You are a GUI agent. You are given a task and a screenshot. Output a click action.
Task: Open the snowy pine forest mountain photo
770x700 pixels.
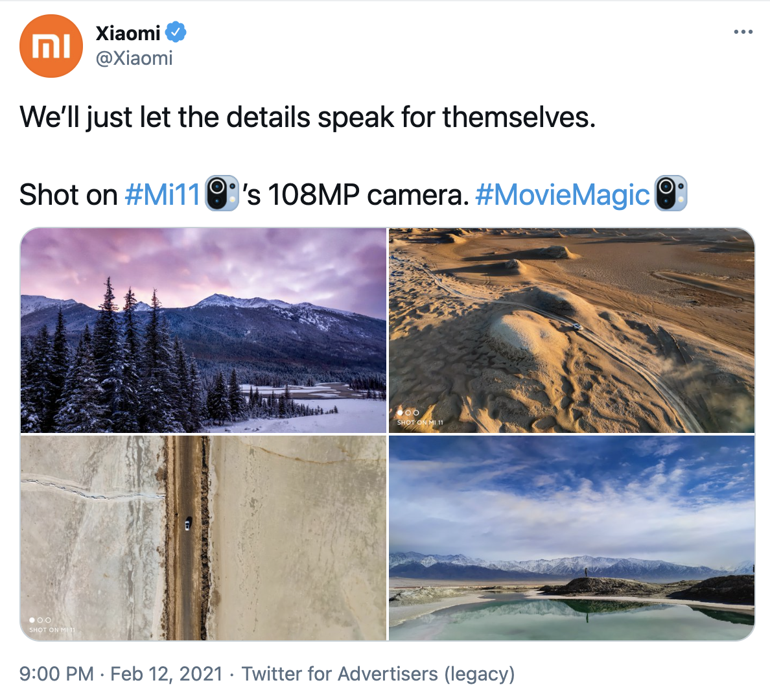point(204,330)
